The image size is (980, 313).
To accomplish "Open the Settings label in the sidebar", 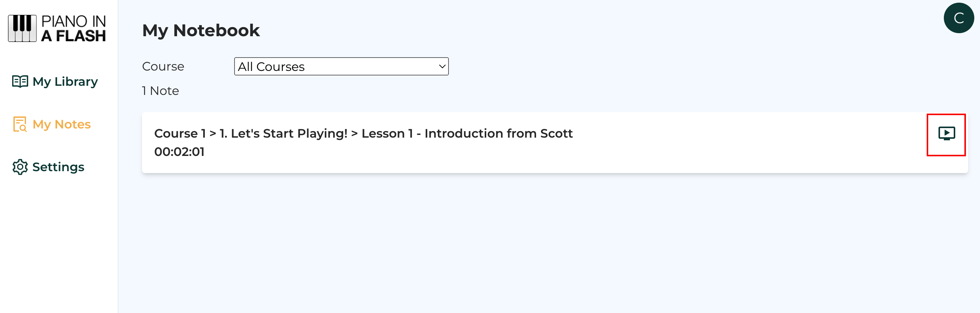I will 58,167.
